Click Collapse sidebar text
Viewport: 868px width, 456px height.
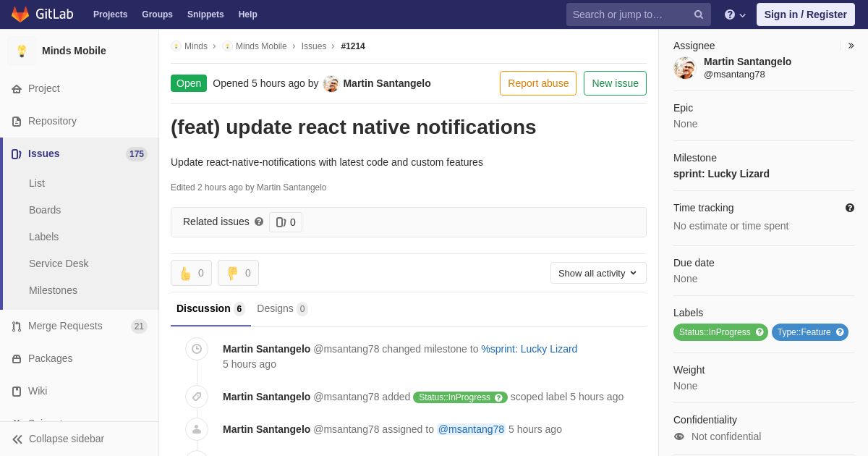point(67,439)
